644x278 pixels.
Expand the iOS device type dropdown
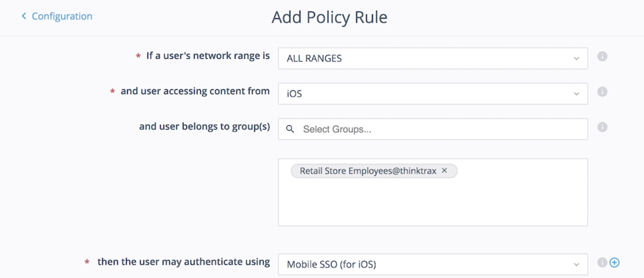point(432,93)
